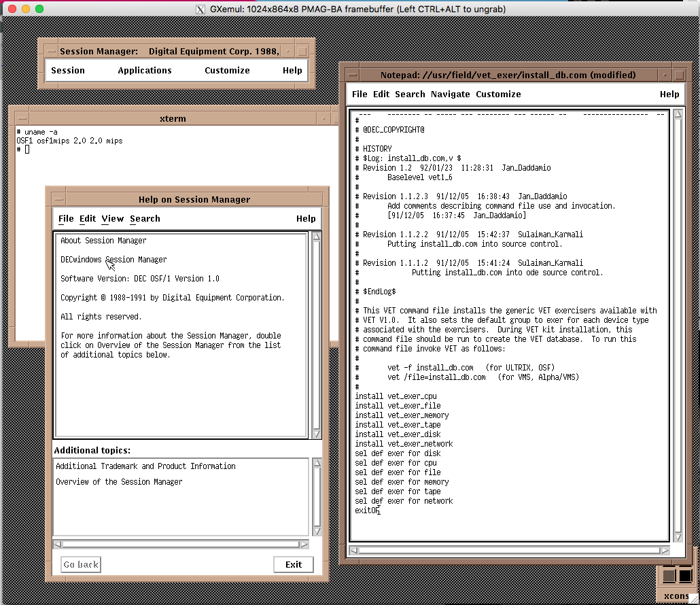Click the Exit button in Help window

[x=294, y=564]
